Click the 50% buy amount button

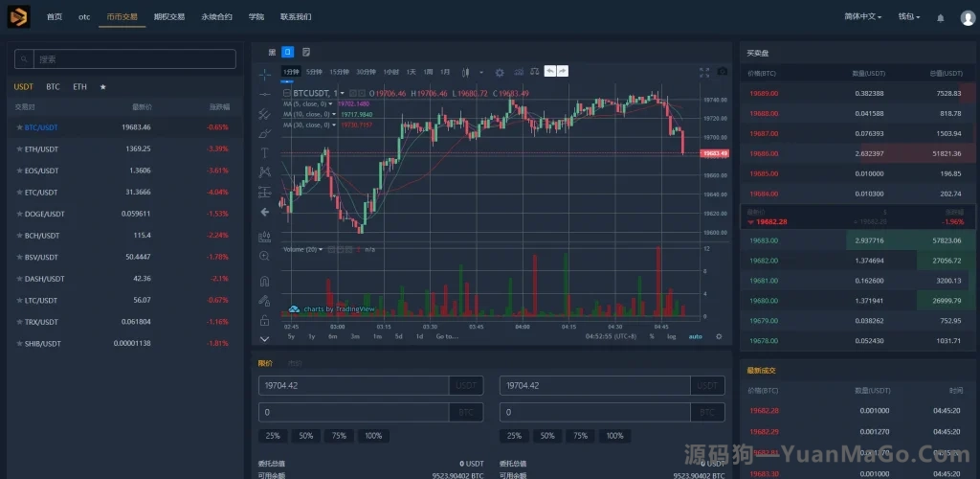[x=305, y=436]
